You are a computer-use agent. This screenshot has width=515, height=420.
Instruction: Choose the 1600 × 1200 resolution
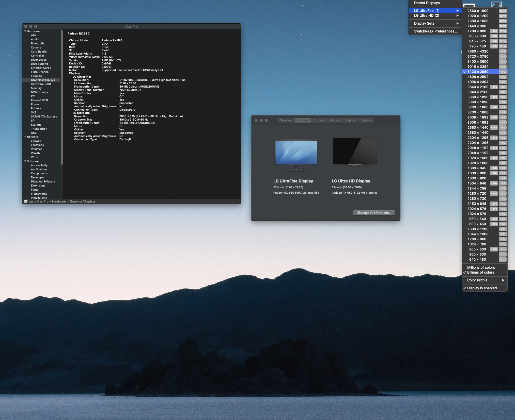pos(485,229)
